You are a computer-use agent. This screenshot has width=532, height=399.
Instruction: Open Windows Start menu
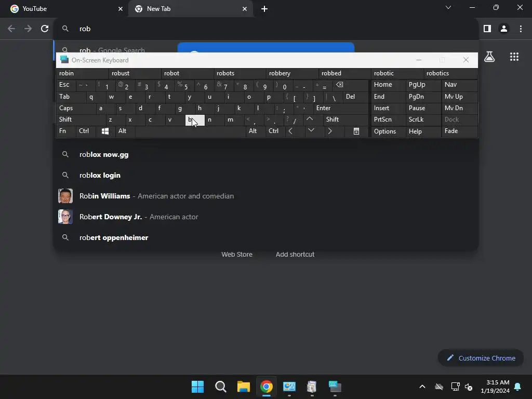coord(197,387)
